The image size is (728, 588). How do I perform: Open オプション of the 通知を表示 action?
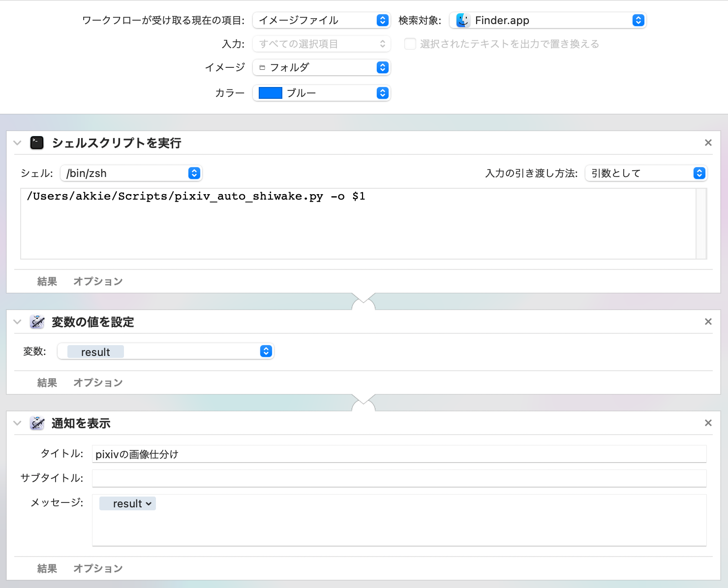pos(98,568)
